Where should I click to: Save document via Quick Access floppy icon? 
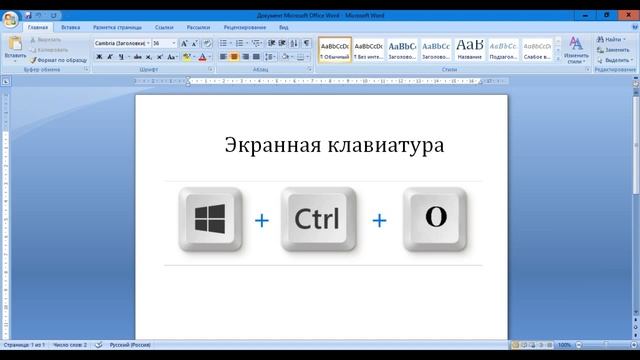[28, 15]
